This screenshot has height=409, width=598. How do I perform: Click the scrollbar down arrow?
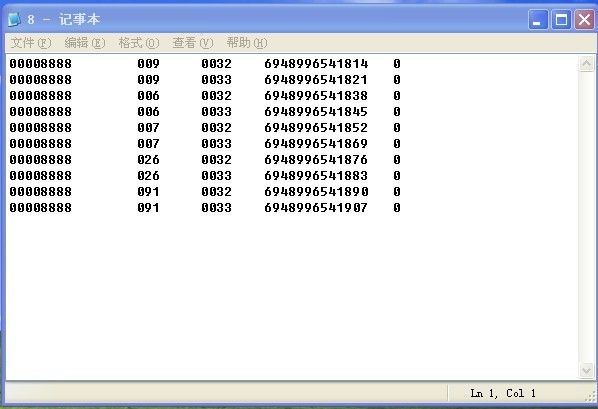point(586,370)
